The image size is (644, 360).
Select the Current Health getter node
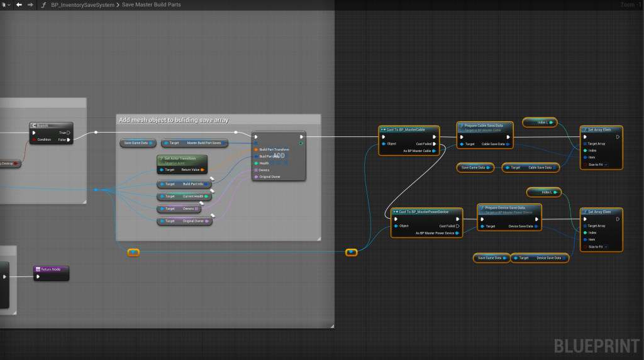pos(184,197)
